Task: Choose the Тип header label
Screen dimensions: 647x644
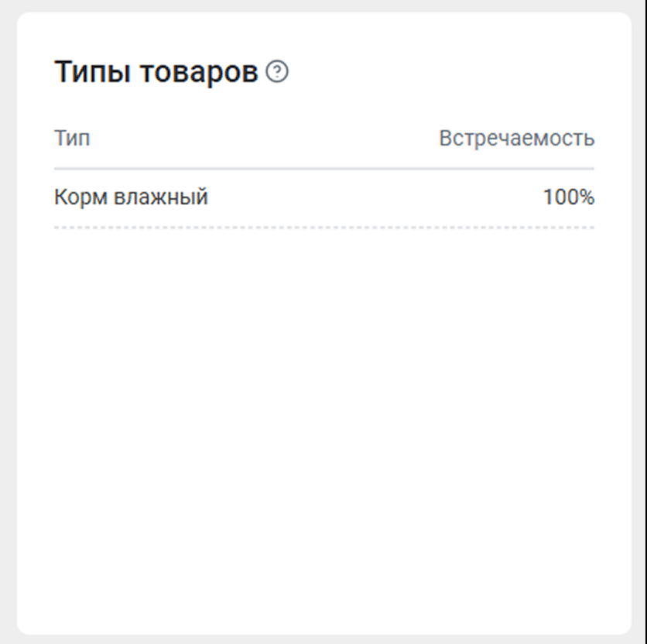Action: [72, 139]
